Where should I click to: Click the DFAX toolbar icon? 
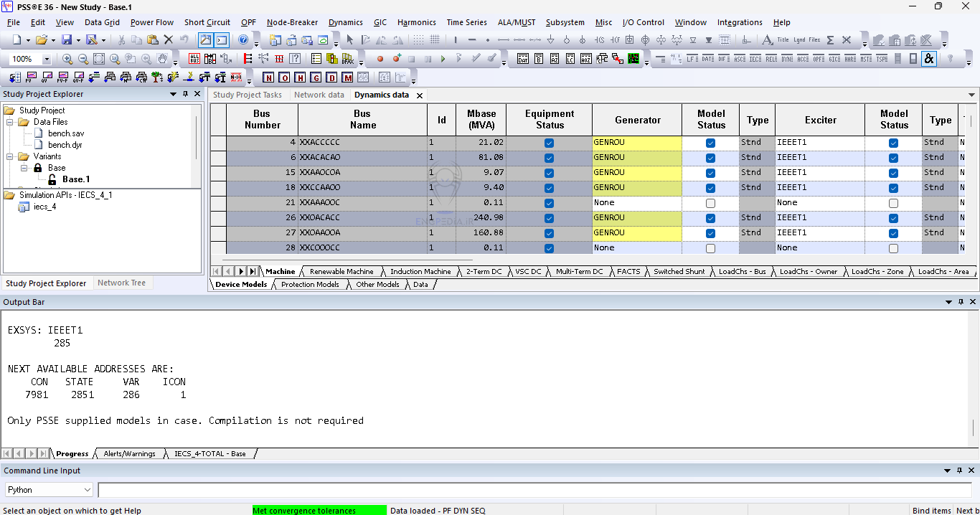tap(347, 59)
